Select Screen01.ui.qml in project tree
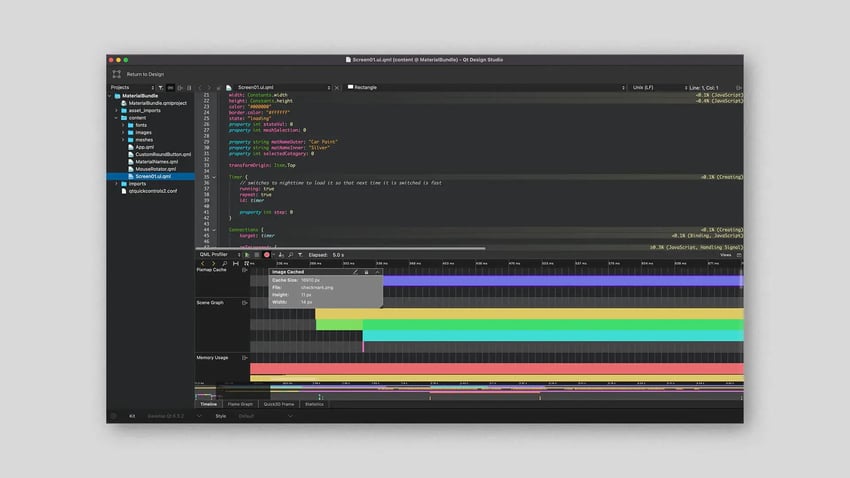Viewport: 850px width, 478px height. [x=150, y=176]
